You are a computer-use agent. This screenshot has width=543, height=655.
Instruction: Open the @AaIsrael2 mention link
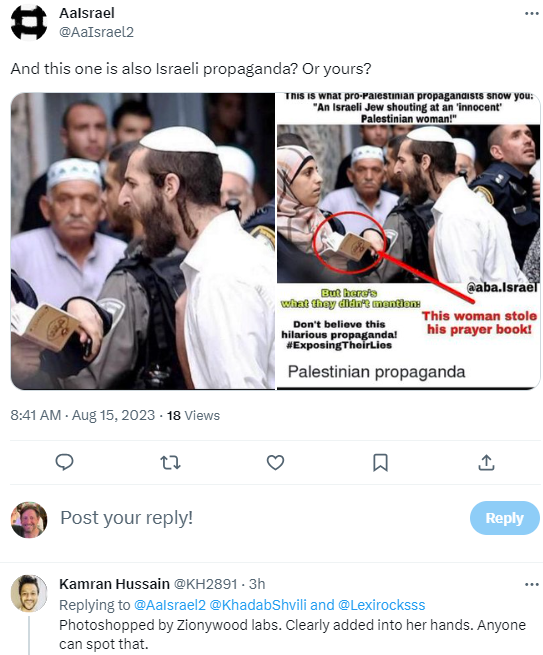click(170, 605)
